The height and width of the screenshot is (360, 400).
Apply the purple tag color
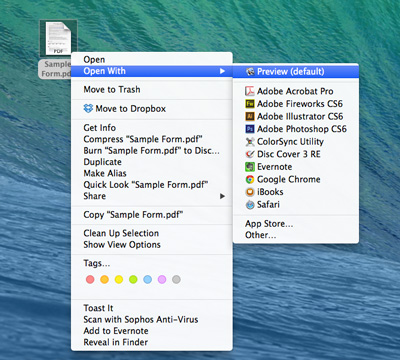point(162,279)
